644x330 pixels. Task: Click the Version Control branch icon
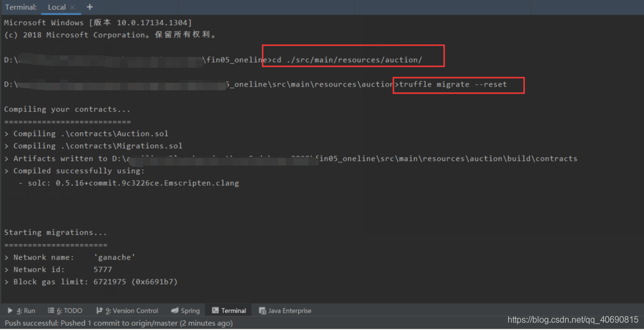(99, 311)
